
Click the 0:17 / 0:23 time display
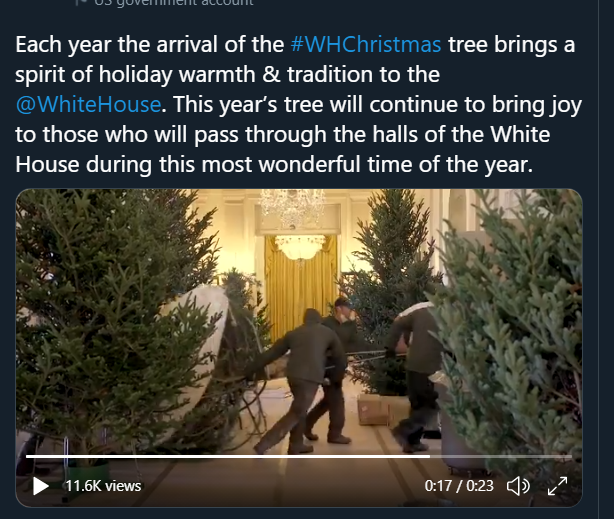(x=459, y=486)
